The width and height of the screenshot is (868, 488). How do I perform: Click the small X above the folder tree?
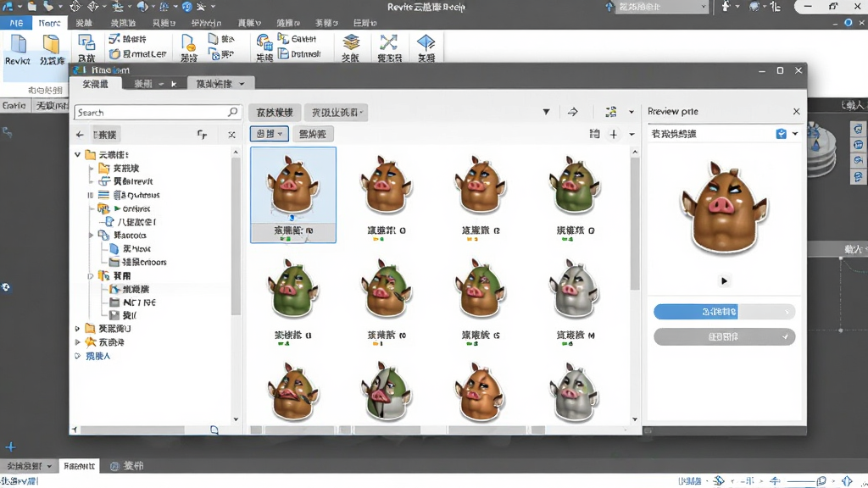click(x=231, y=135)
